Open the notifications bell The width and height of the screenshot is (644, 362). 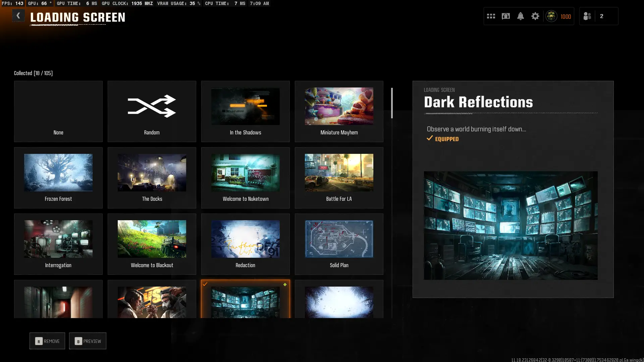coord(521,16)
